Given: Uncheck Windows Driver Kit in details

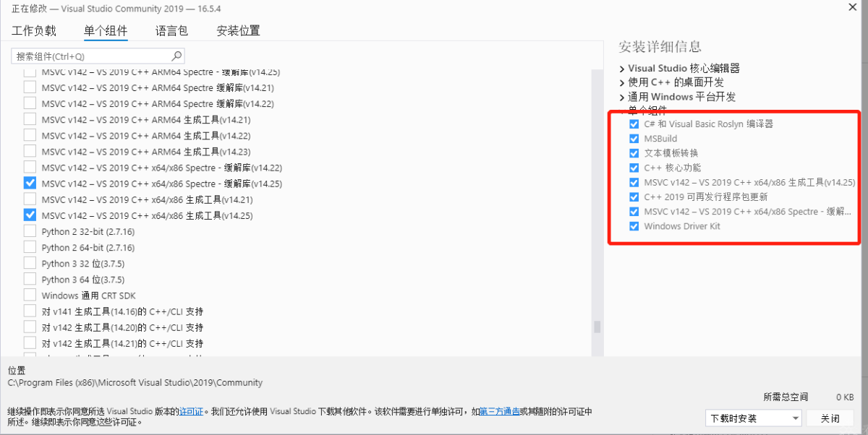Looking at the screenshot, I should point(634,226).
